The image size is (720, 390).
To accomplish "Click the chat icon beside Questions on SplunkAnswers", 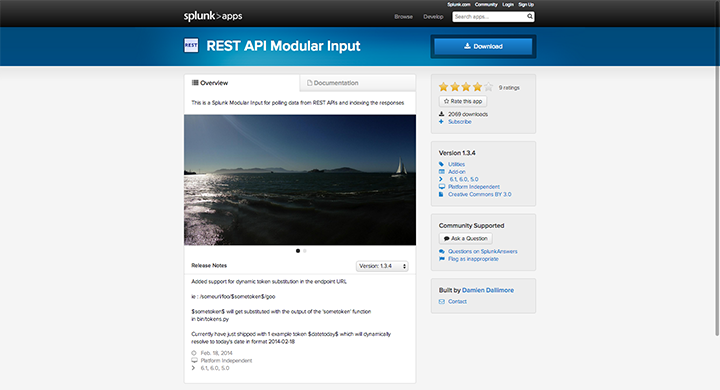I will click(442, 251).
